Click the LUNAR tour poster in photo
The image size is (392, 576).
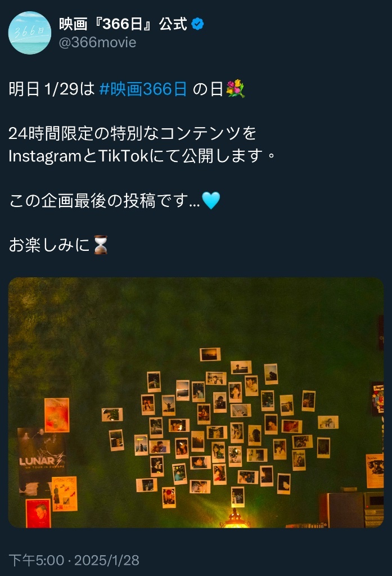[x=42, y=461]
